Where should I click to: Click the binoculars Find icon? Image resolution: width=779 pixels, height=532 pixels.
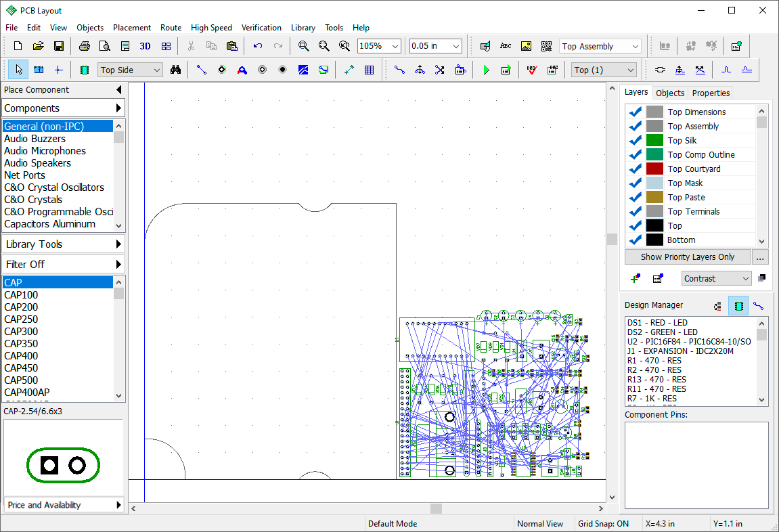175,70
